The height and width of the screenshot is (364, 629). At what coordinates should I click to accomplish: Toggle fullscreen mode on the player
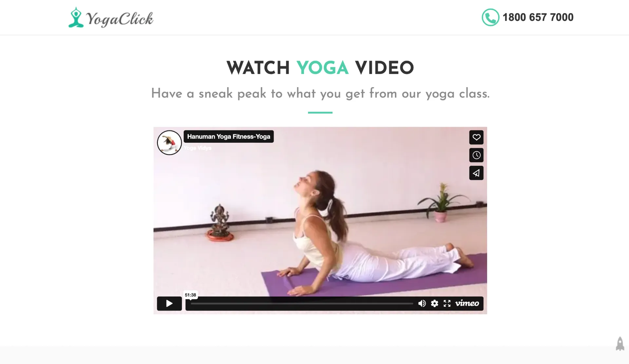pos(447,303)
